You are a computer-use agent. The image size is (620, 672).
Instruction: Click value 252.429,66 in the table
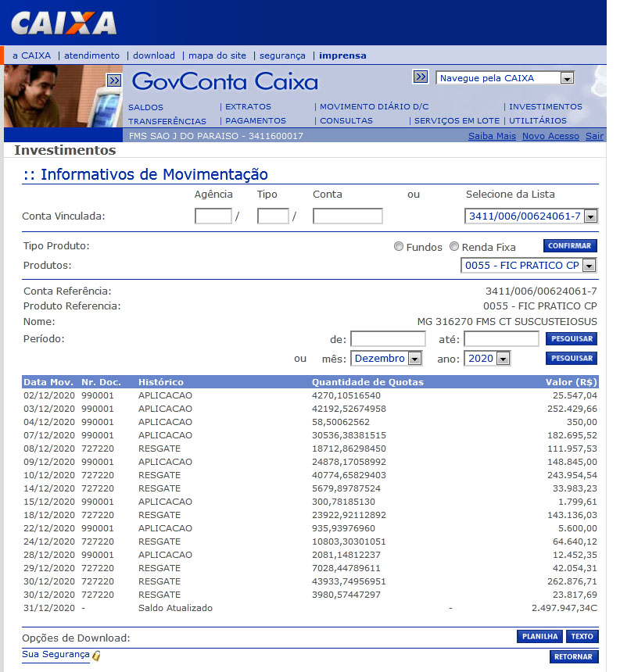pyautogui.click(x=572, y=409)
